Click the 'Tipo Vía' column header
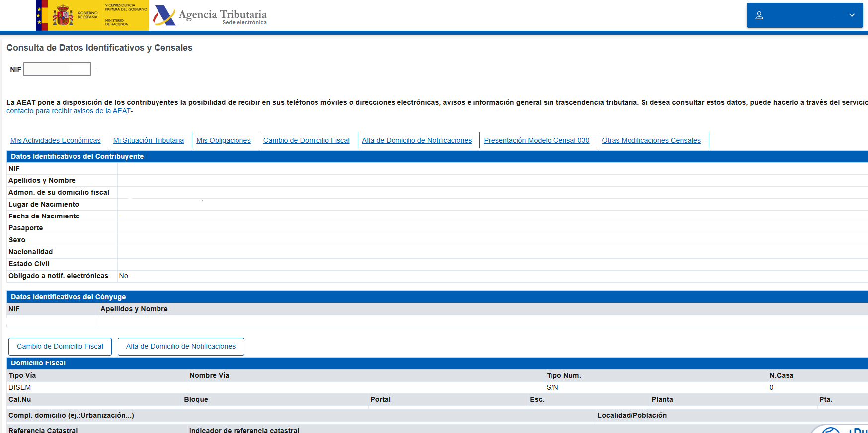Screen dimensions: 868x433 point(22,375)
